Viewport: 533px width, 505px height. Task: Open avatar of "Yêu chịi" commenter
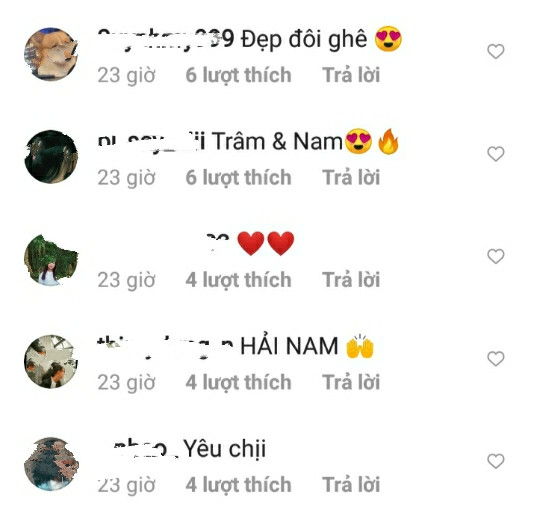tap(51, 464)
